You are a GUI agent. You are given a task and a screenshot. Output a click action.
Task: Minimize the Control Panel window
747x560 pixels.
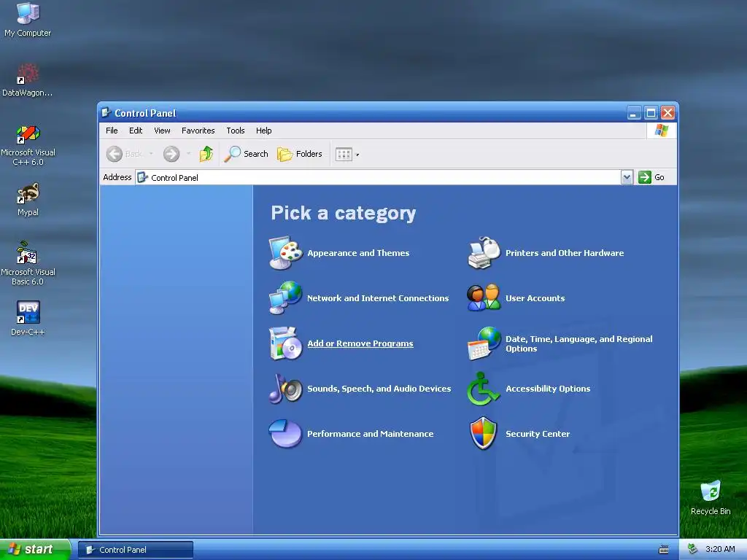point(633,113)
